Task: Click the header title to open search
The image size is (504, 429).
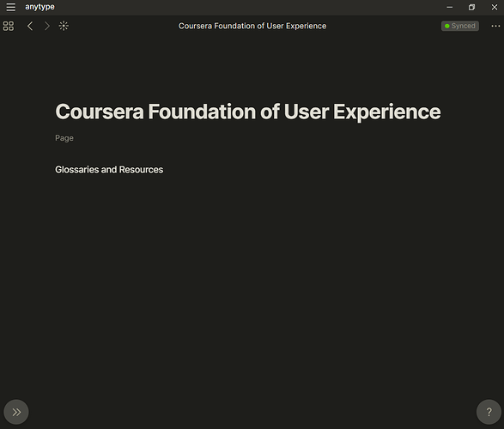Action: (x=252, y=26)
